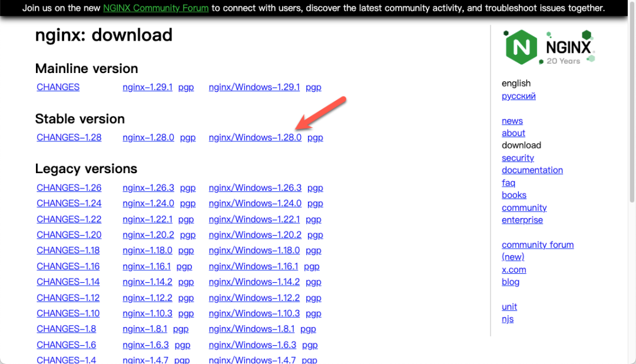Download nginx/Windows-1.26.3 legacy version
The height and width of the screenshot is (364, 636).
pyautogui.click(x=255, y=188)
